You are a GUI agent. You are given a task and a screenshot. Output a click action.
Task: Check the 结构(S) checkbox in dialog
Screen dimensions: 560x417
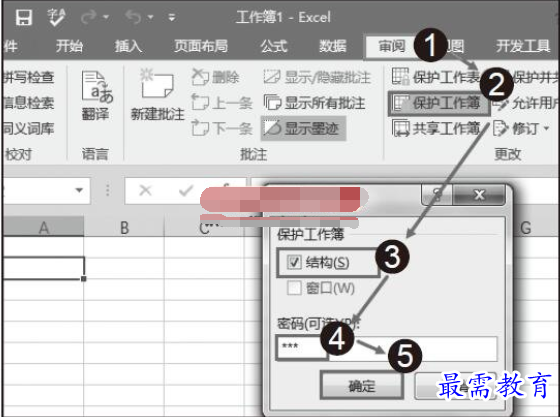[294, 262]
